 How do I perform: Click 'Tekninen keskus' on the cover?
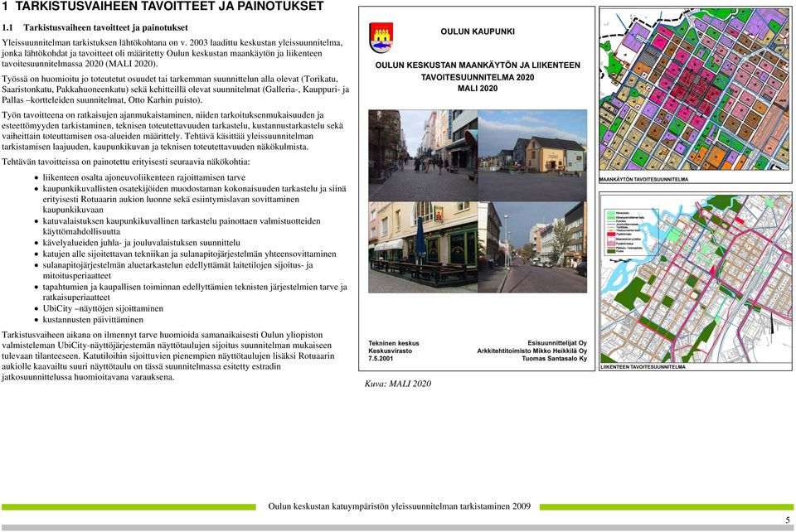pos(394,343)
